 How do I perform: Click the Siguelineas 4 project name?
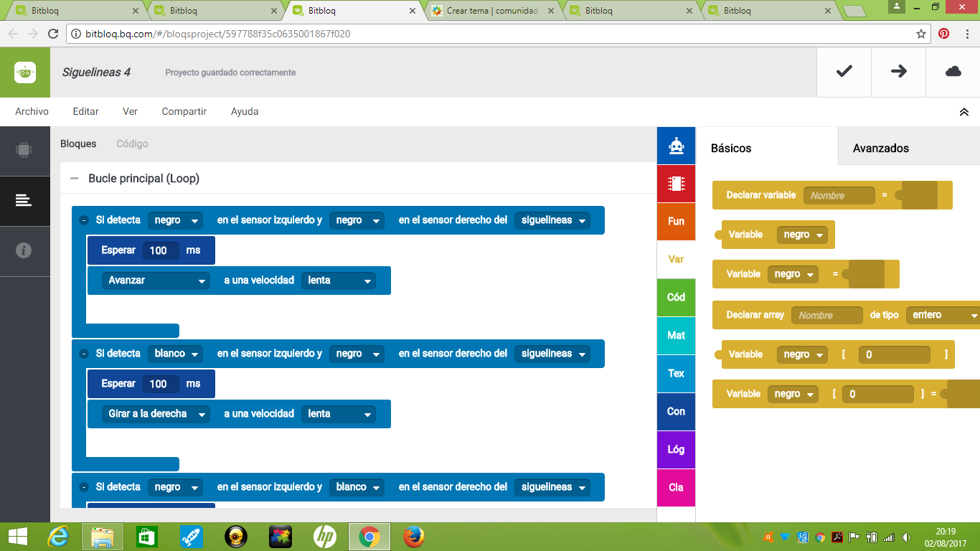click(x=96, y=72)
